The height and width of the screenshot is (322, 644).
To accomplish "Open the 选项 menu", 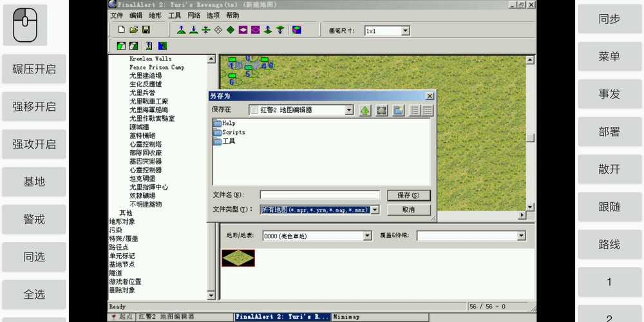I will point(213,15).
